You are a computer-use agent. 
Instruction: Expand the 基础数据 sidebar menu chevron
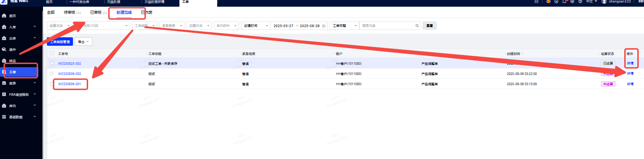click(35, 117)
